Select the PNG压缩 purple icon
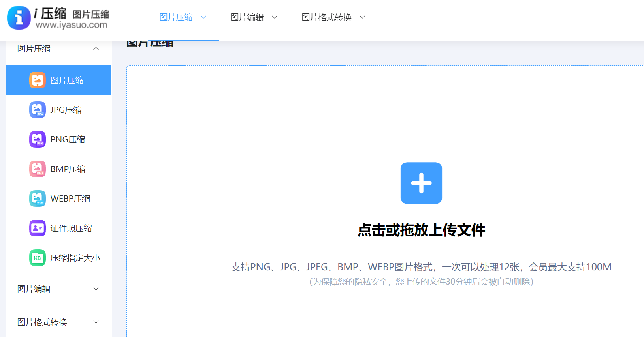Screen dimensions: 644x337 37,139
